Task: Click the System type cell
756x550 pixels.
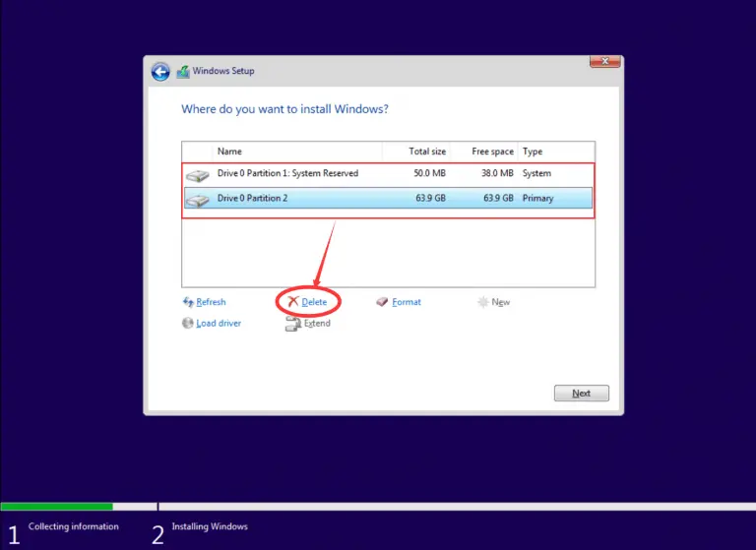Action: point(536,173)
